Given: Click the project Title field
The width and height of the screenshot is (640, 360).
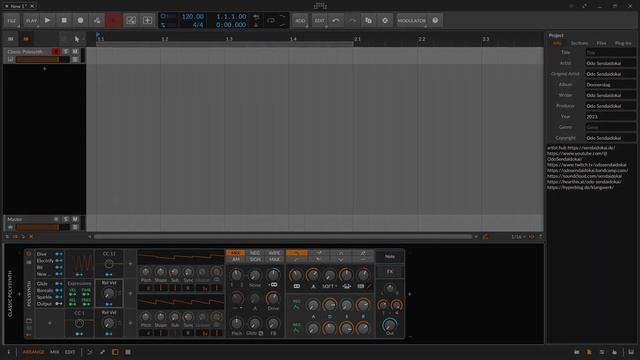Looking at the screenshot, I should point(610,53).
